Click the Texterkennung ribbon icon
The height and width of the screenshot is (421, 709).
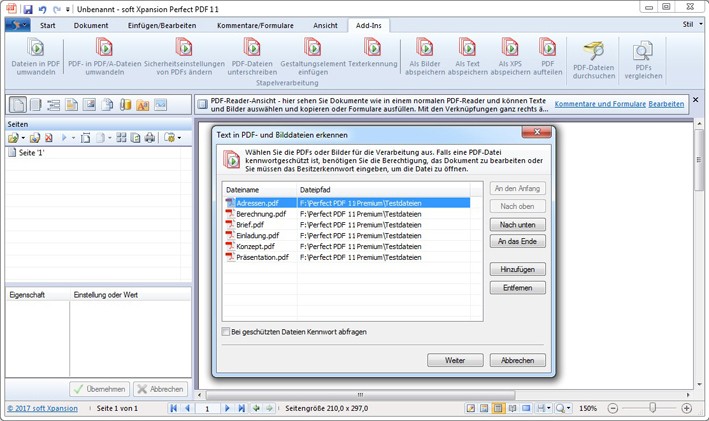point(373,48)
